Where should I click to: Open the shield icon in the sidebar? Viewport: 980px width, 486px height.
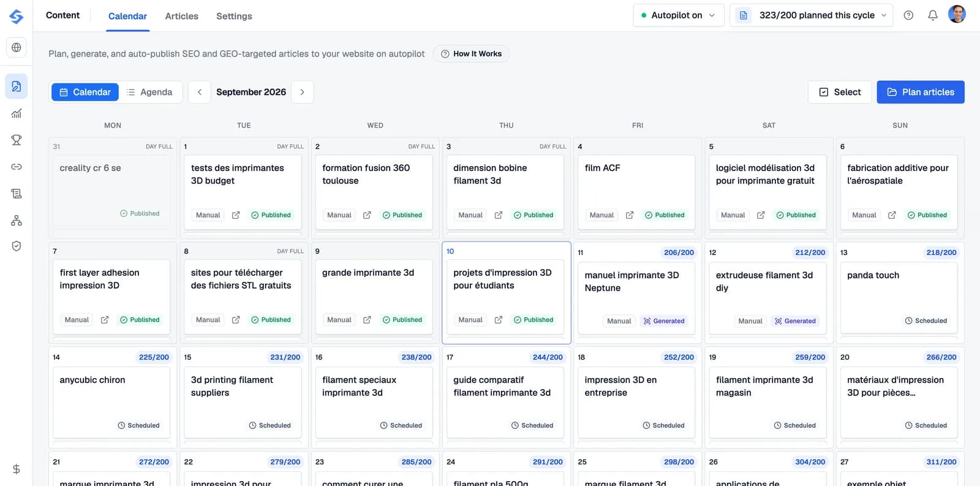17,246
